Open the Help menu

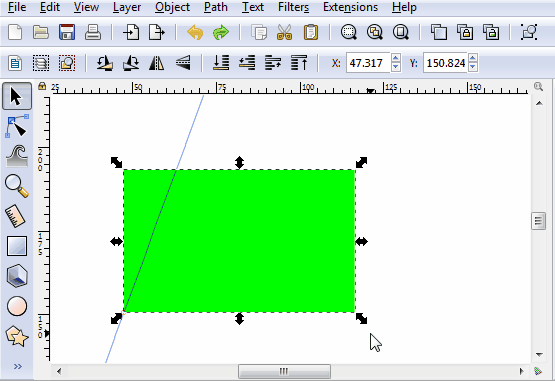coord(404,7)
